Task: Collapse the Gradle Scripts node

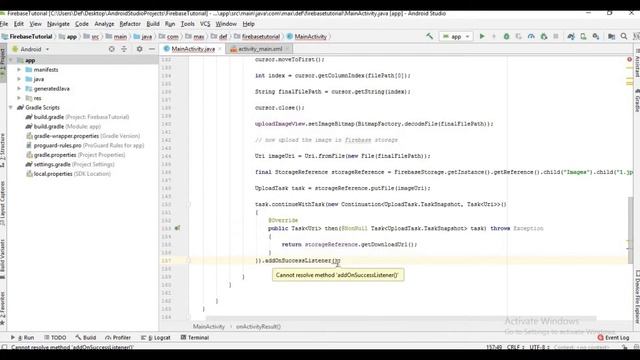Action: (x=11, y=107)
